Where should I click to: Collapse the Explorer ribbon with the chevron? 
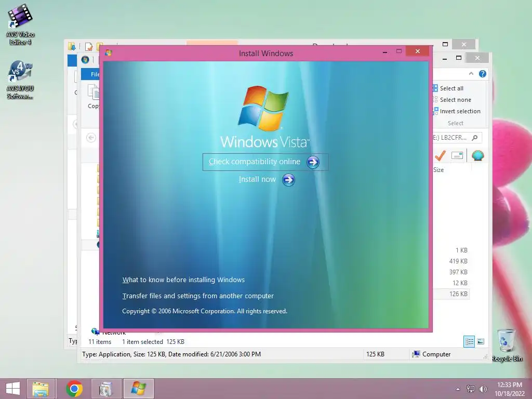tap(471, 74)
